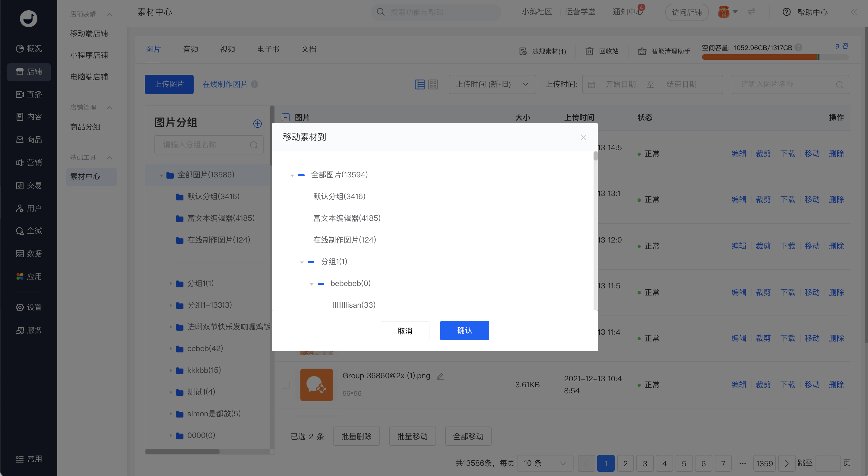Open the 上传时间 (新-旧) sort dropdown
868x476 pixels.
[492, 84]
